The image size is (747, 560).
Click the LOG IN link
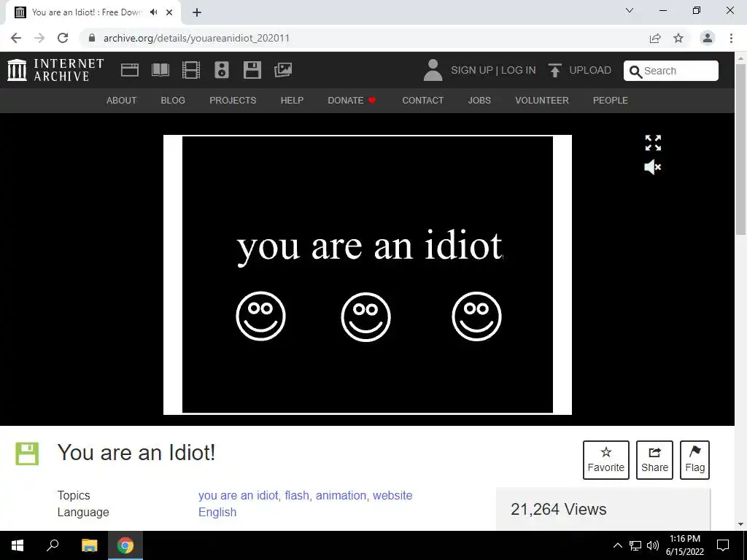pos(519,70)
